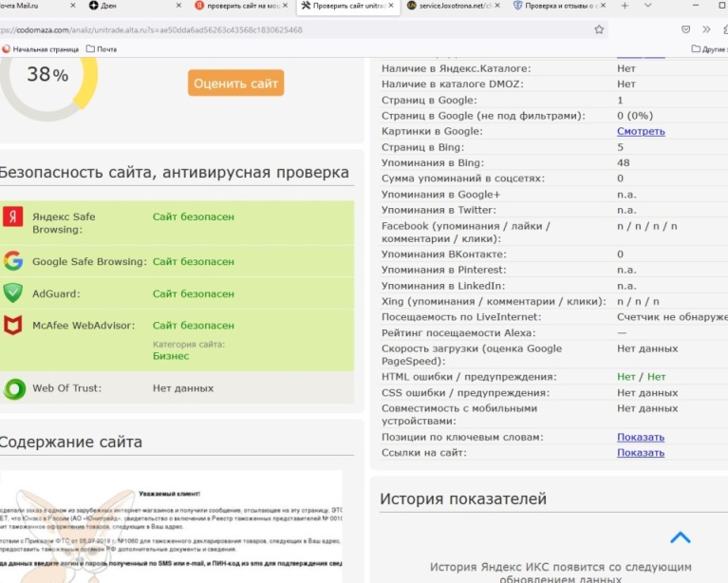Switch to the Mail.ru tab
Viewport: 728px width, 583px height.
click(32, 6)
